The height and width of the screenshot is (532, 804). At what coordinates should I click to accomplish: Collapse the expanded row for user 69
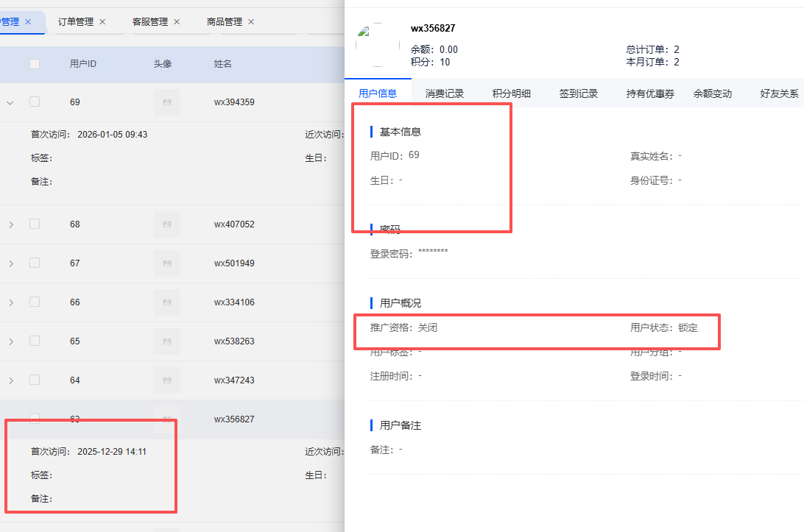coord(10,102)
